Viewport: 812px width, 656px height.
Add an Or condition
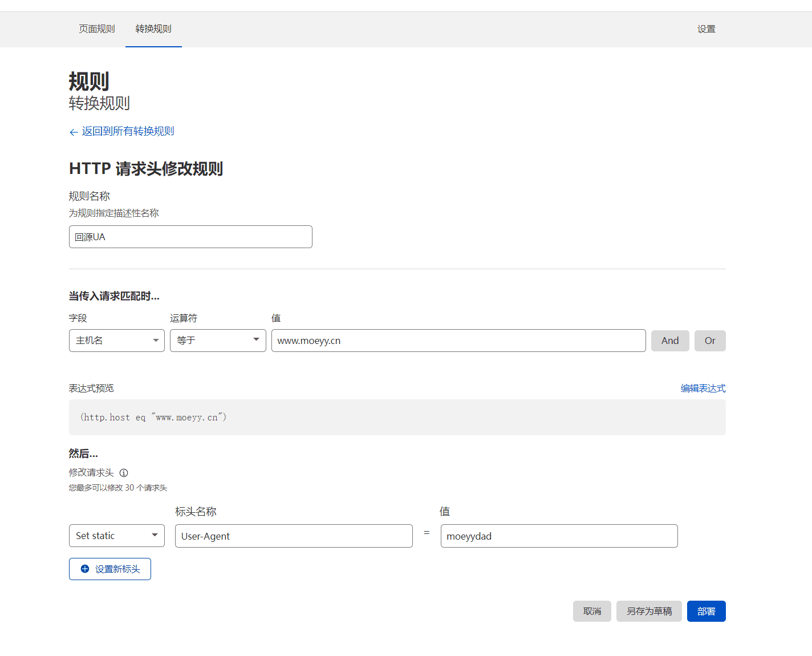[710, 341]
